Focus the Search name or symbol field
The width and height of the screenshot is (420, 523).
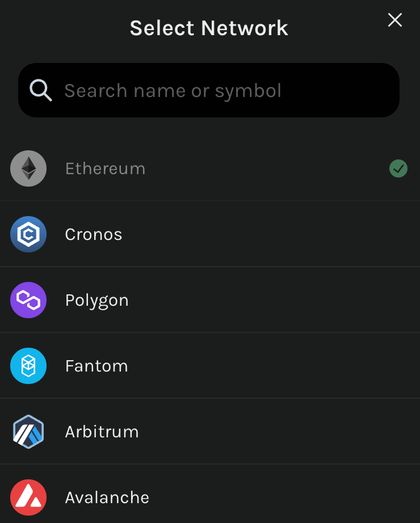(x=209, y=90)
